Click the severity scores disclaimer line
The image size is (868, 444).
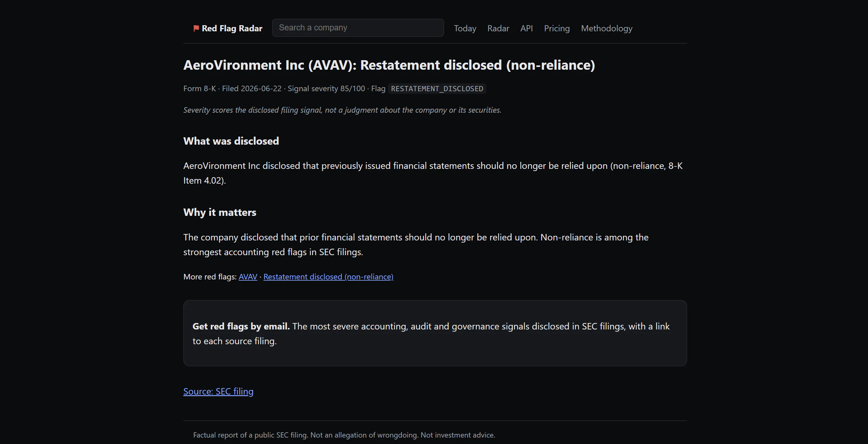click(x=342, y=110)
